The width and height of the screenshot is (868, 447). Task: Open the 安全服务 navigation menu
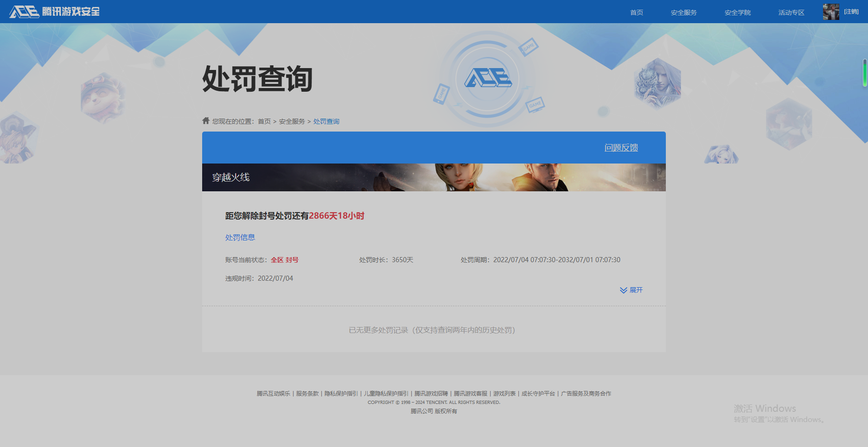tap(683, 13)
